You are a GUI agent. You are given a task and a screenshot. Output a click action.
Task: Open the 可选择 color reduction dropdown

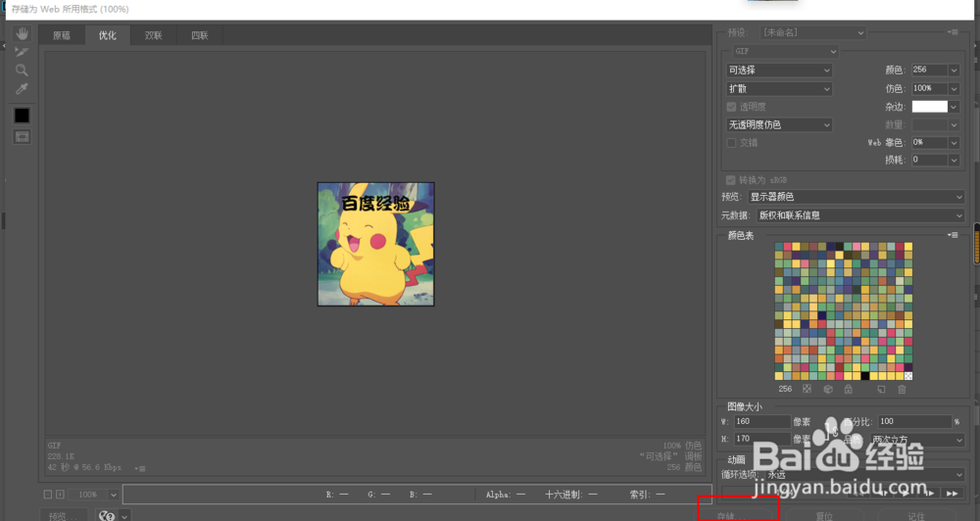pyautogui.click(x=779, y=70)
